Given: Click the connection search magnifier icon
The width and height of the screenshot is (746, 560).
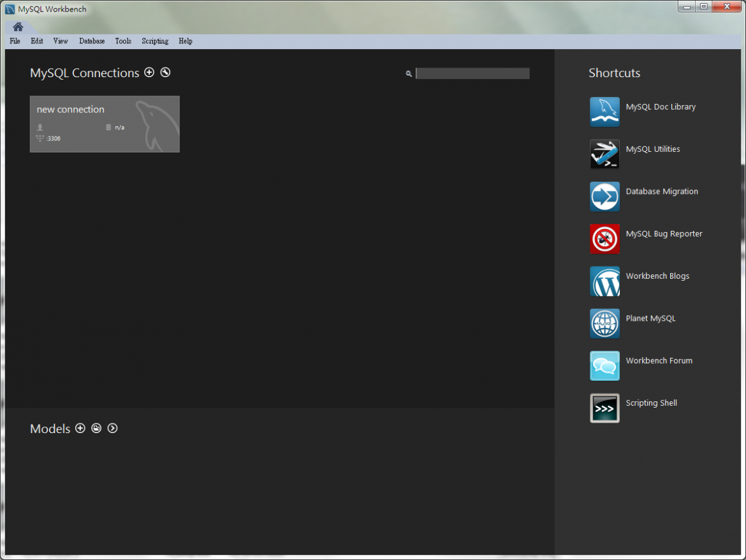Looking at the screenshot, I should (x=409, y=74).
